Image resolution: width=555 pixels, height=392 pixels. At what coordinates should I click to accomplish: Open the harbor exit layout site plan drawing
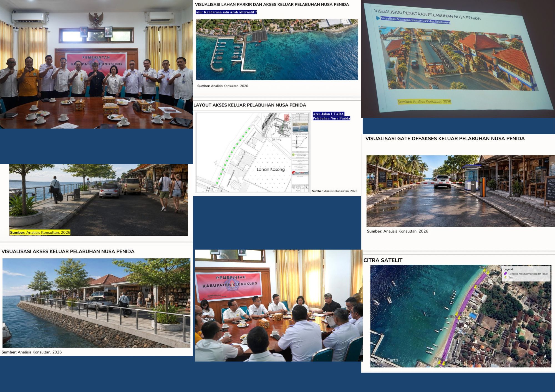(x=253, y=152)
